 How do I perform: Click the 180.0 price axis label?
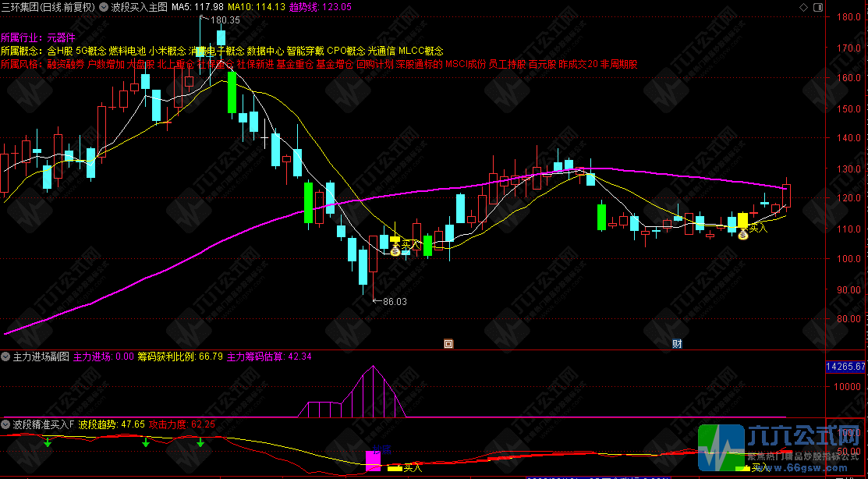pyautogui.click(x=850, y=17)
